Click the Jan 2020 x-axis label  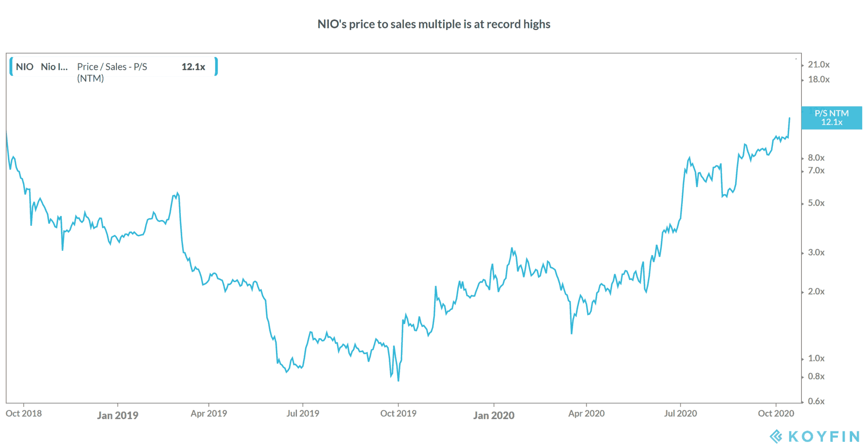[x=494, y=415]
